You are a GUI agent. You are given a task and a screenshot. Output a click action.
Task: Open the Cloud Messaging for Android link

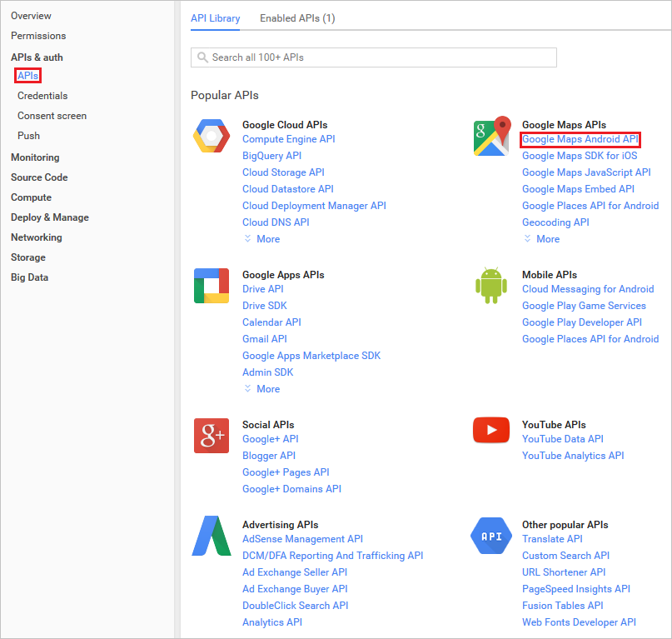point(588,289)
